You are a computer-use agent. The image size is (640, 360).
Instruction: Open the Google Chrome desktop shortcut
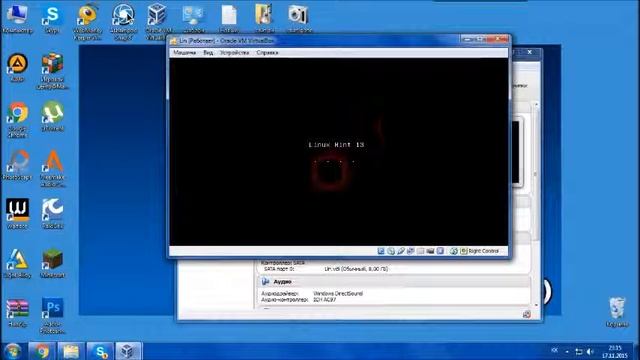tap(17, 120)
